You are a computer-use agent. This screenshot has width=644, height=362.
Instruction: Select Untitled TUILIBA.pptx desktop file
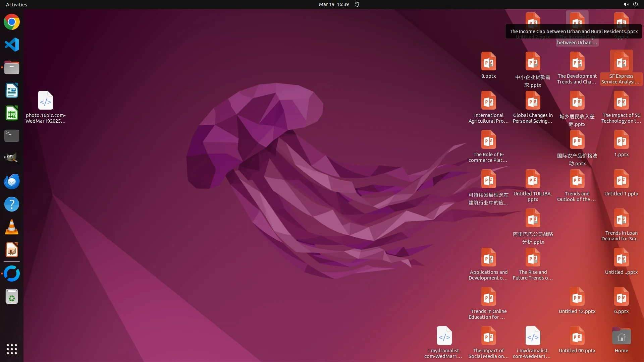[533, 180]
